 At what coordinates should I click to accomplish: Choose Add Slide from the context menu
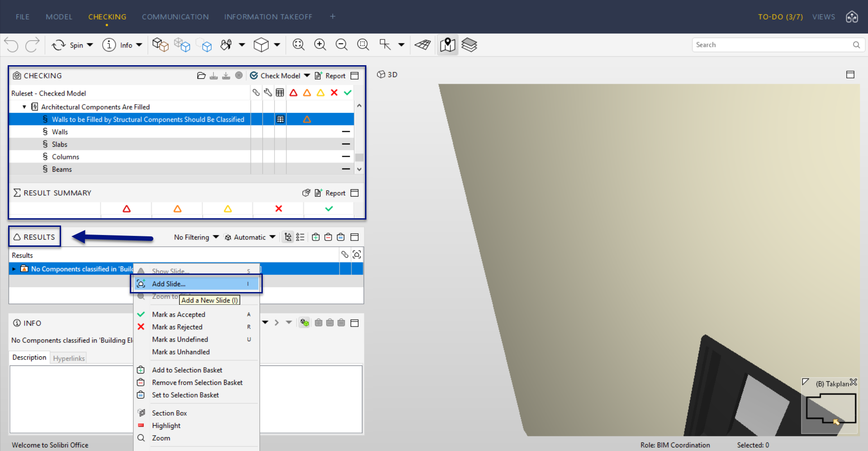196,284
